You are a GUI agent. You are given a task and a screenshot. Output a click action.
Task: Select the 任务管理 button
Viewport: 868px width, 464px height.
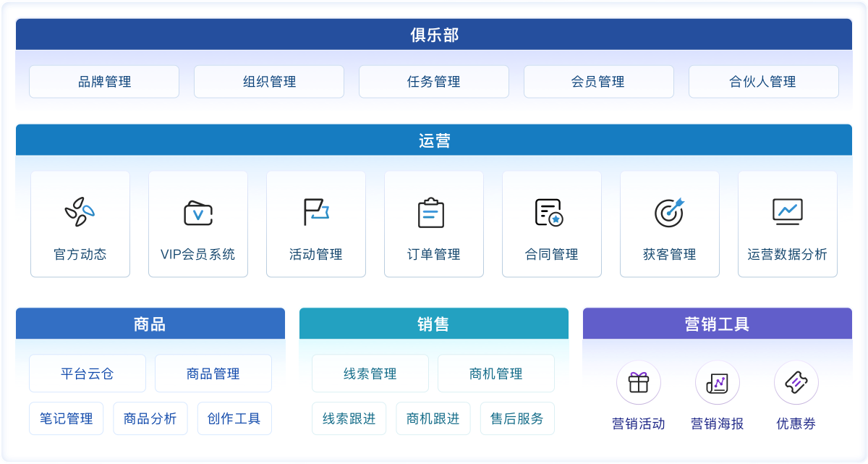pos(434,82)
